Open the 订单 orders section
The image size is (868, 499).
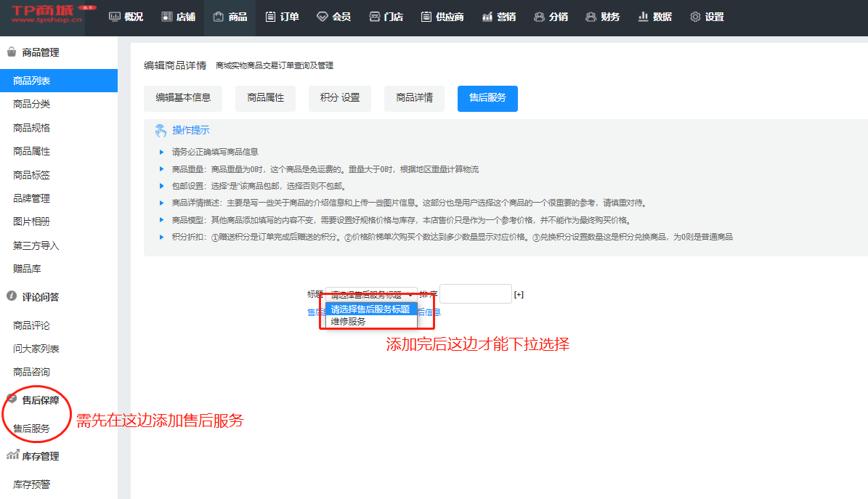click(282, 17)
